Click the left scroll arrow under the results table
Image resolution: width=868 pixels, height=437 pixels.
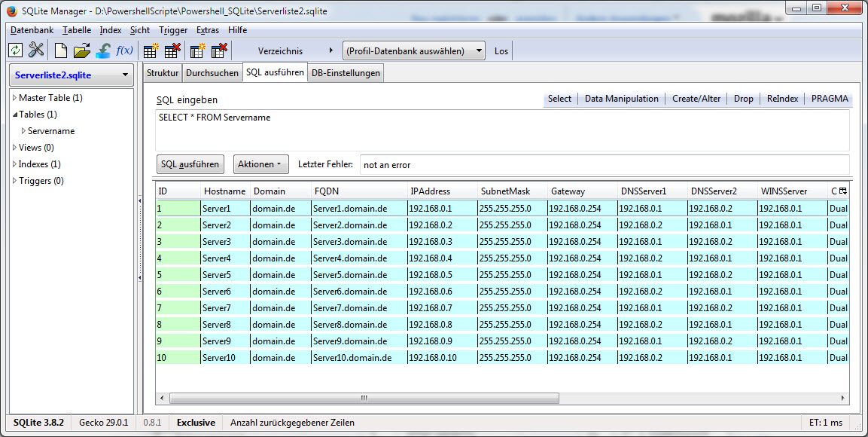tap(162, 399)
